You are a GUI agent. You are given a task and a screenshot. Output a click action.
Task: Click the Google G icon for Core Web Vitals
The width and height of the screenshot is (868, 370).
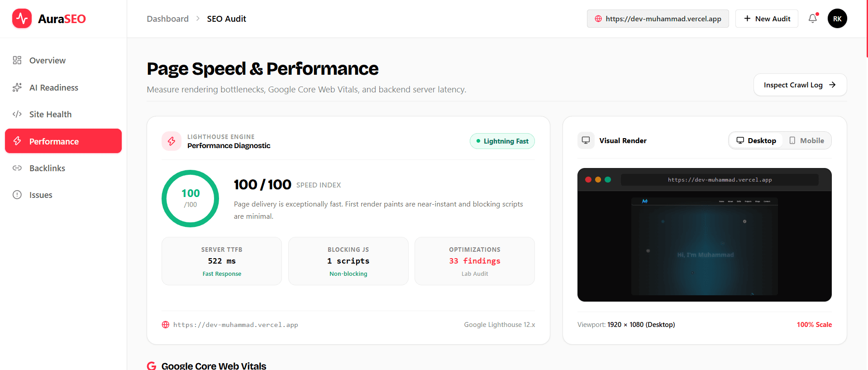pos(152,366)
